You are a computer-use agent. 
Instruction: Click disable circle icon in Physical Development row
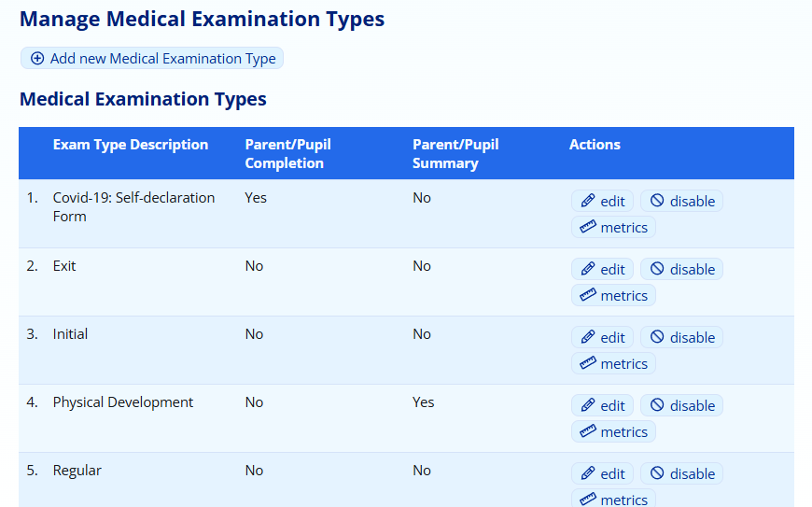tap(657, 405)
